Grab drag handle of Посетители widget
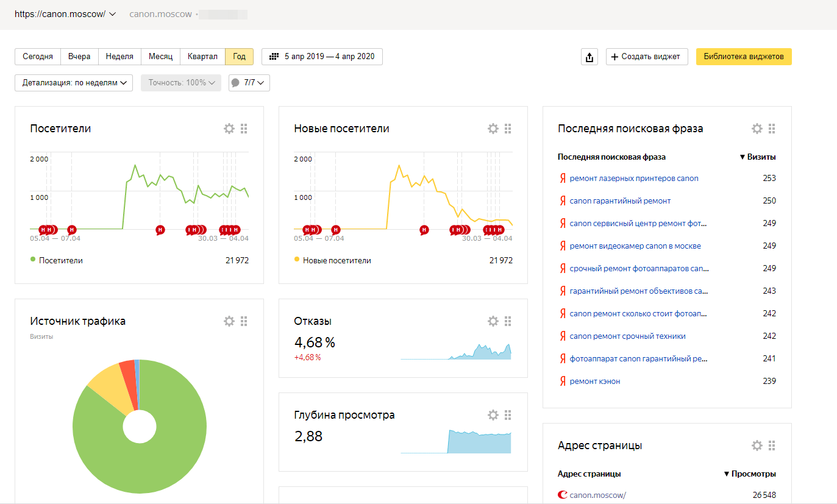The height and width of the screenshot is (504, 837). (x=244, y=129)
